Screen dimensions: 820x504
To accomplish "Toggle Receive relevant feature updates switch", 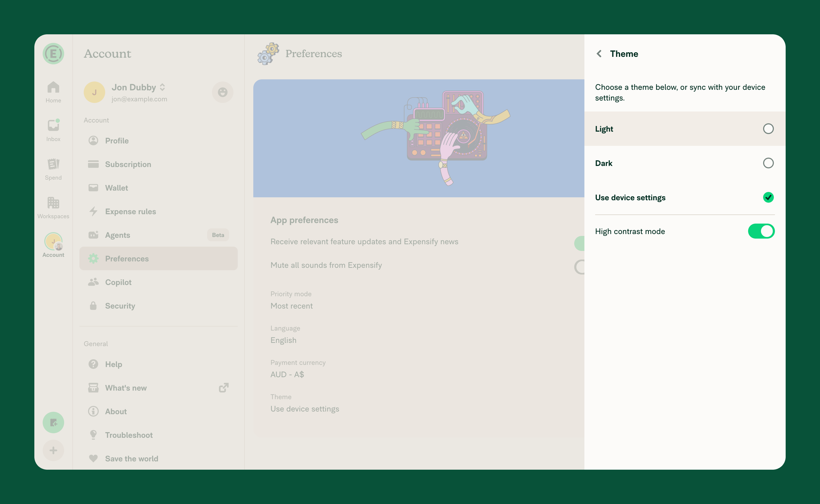I will coord(579,243).
